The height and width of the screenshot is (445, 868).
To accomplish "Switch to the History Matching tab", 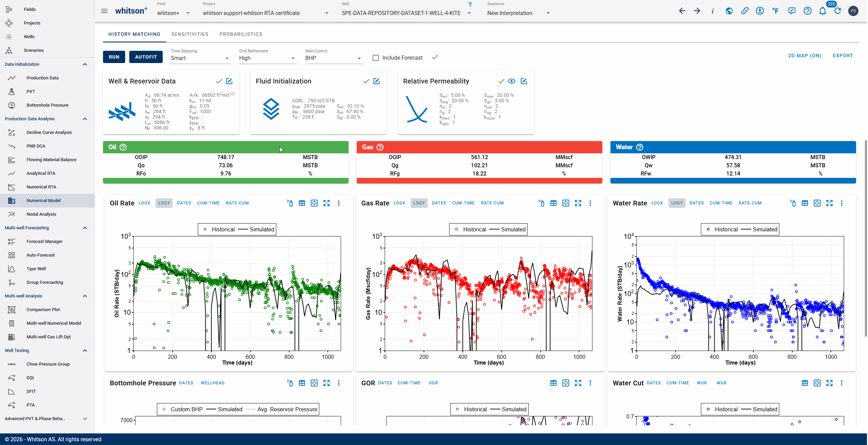I will (134, 34).
